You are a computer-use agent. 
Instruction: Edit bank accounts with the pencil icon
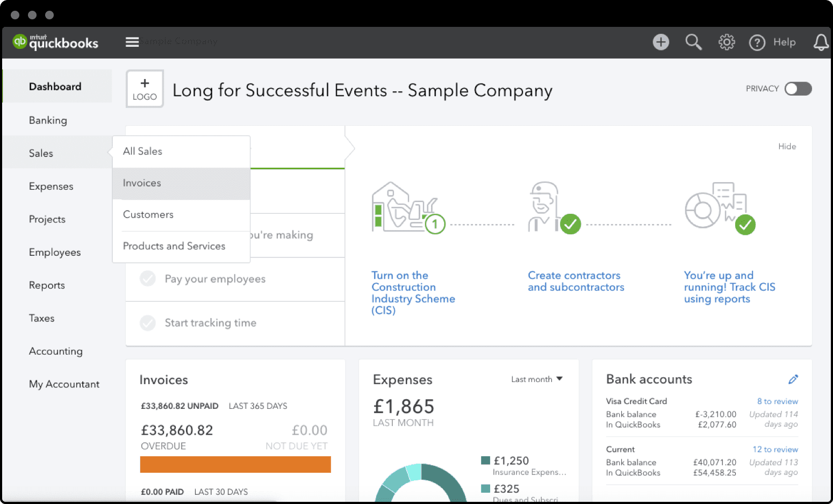[x=794, y=379]
